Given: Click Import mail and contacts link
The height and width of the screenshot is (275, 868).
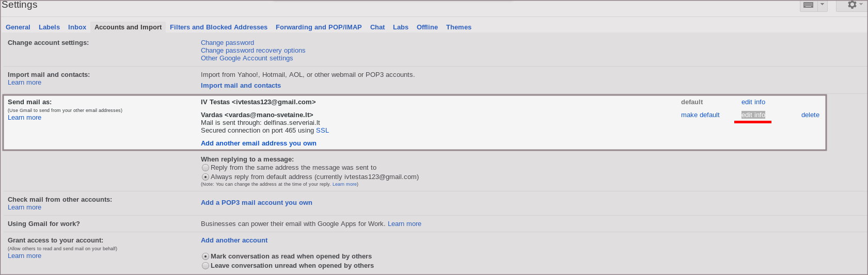Looking at the screenshot, I should 241,86.
